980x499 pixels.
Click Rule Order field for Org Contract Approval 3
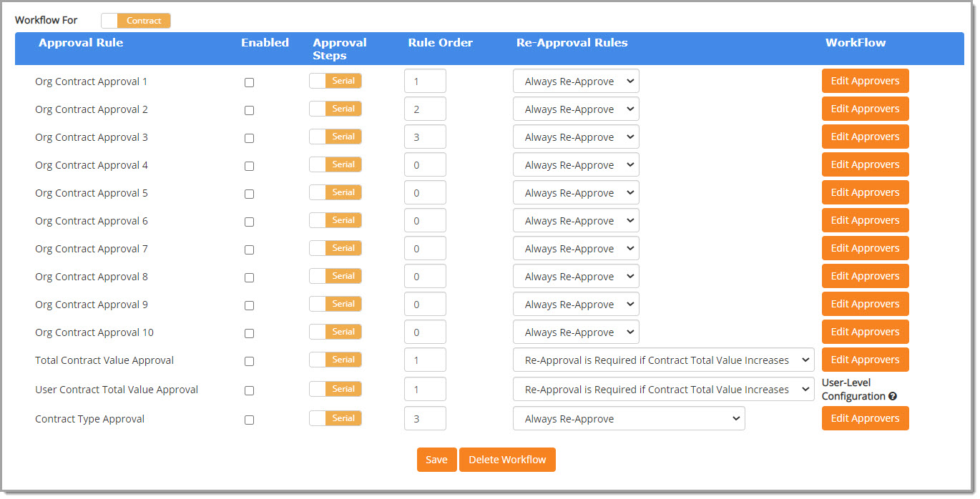tap(425, 137)
